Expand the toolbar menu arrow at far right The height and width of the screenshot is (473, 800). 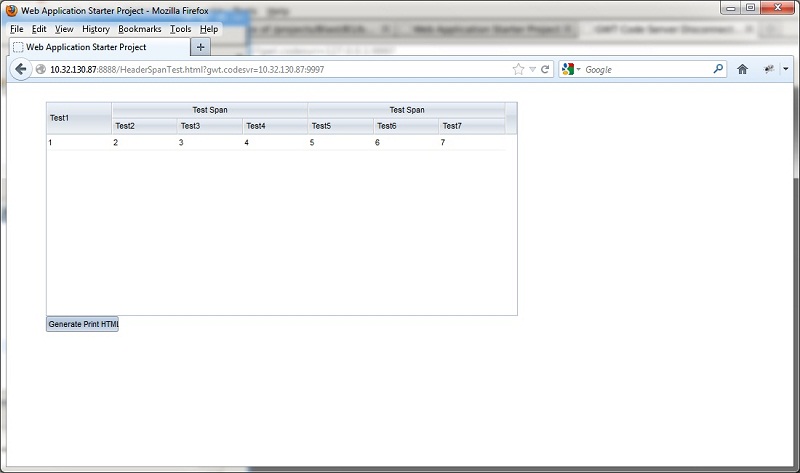(785, 70)
